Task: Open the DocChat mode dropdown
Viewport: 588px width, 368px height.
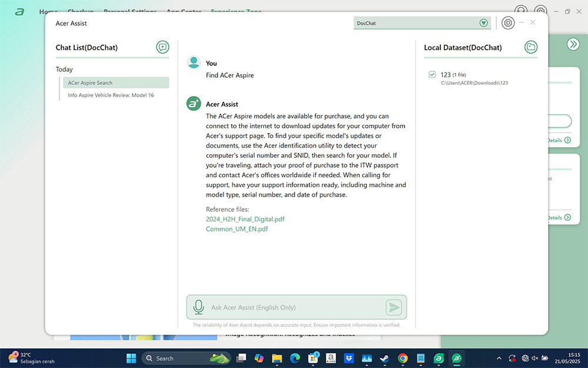Action: 422,23
